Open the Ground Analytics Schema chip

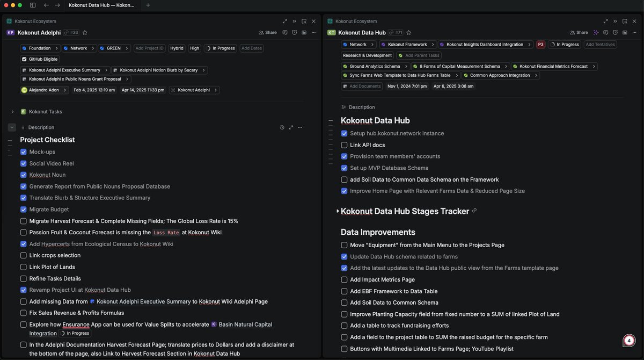[375, 66]
